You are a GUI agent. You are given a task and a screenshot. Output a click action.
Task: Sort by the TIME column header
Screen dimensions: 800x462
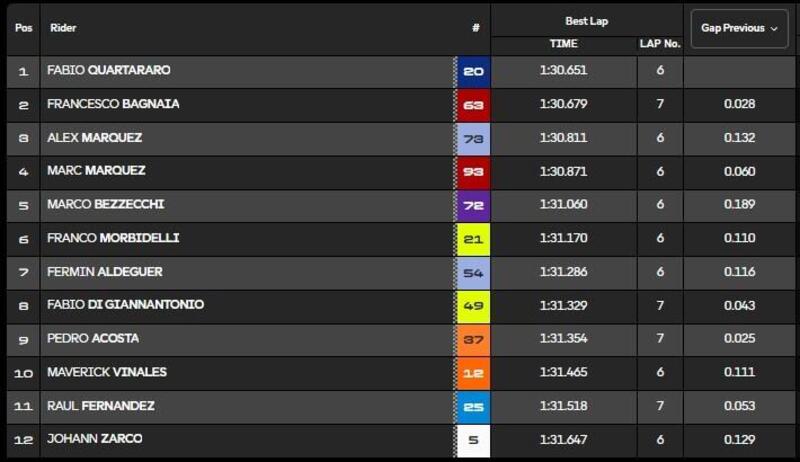(x=563, y=44)
